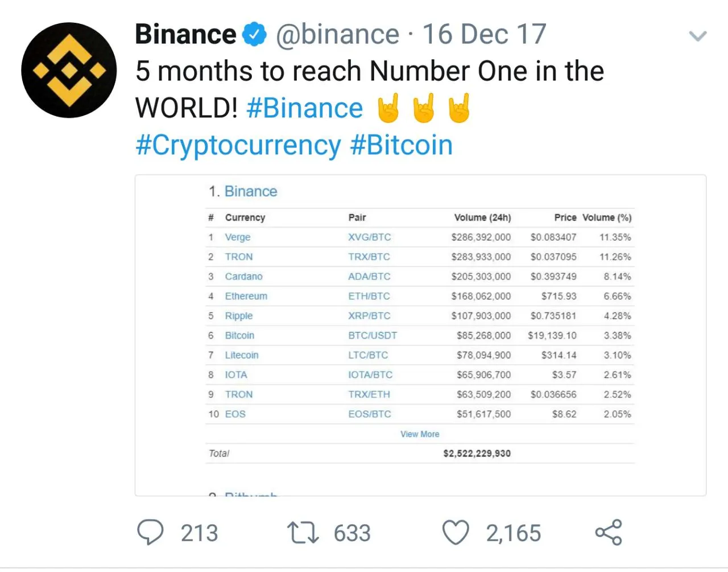Viewport: 728px width, 572px height.
Task: Click the XVG/BTC pair link
Action: (x=370, y=237)
